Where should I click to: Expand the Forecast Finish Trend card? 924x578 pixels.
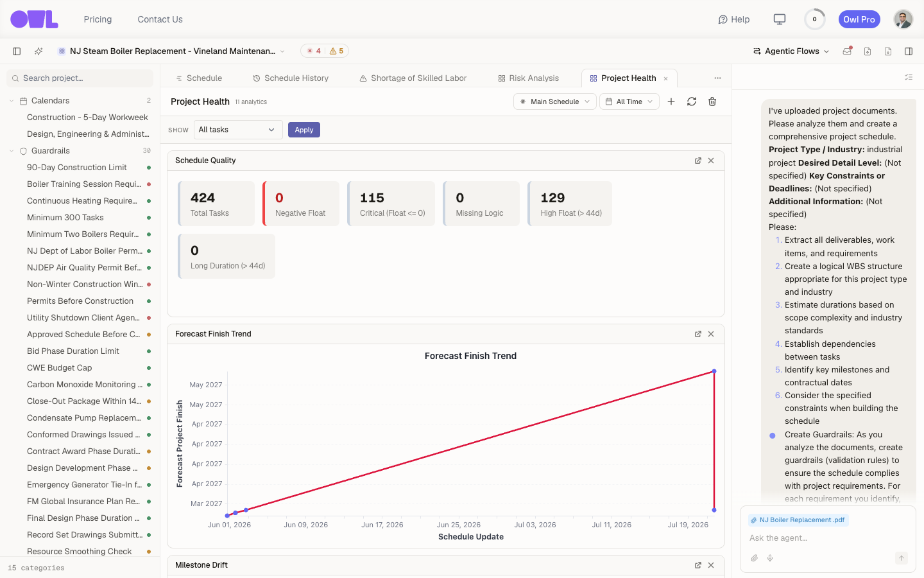point(698,334)
